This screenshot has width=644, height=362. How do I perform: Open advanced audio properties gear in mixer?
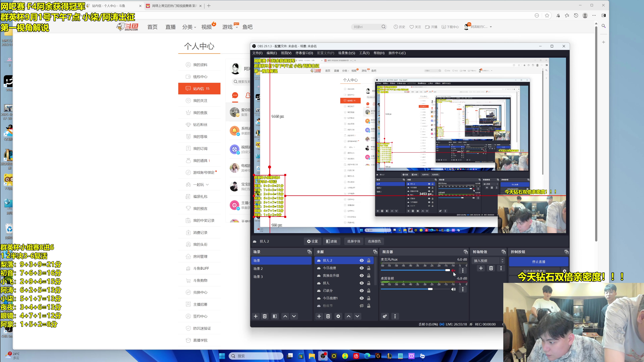(x=385, y=316)
